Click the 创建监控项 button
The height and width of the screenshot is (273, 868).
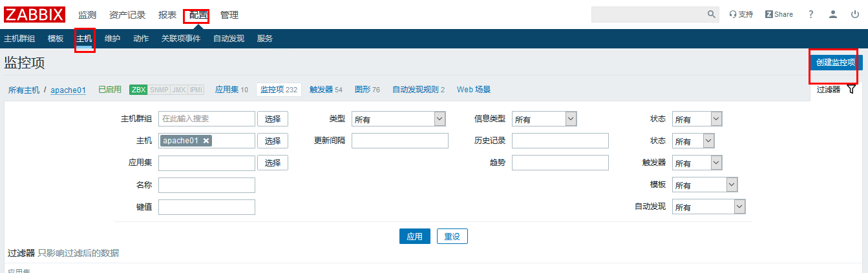835,63
